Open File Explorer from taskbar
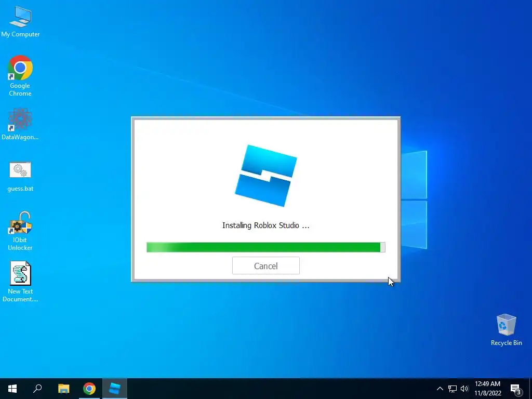Image resolution: width=532 pixels, height=399 pixels. (x=63, y=389)
